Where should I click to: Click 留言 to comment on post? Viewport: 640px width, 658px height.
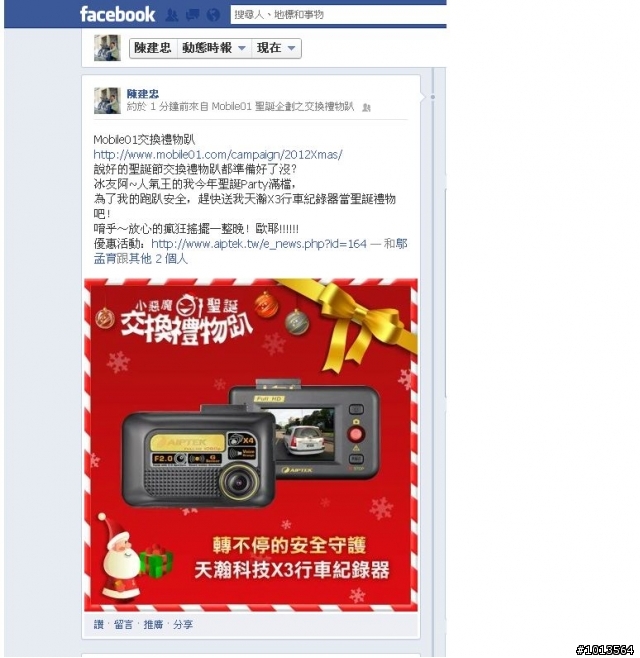pos(123,624)
